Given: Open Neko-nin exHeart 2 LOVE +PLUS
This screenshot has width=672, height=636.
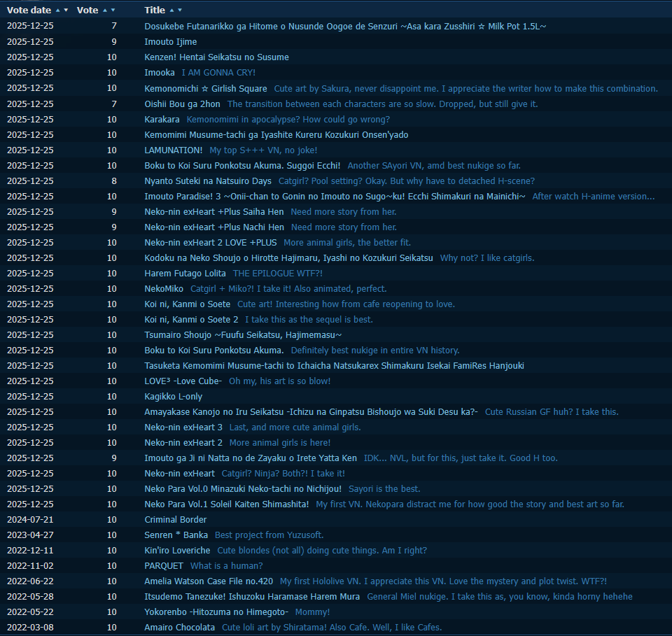Looking at the screenshot, I should [211, 242].
